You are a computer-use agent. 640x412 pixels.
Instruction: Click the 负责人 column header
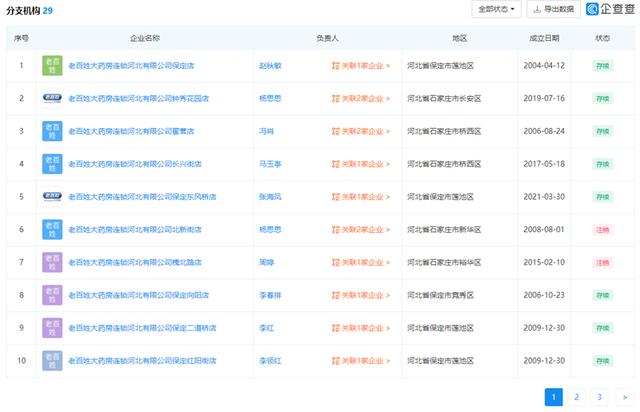[x=327, y=38]
